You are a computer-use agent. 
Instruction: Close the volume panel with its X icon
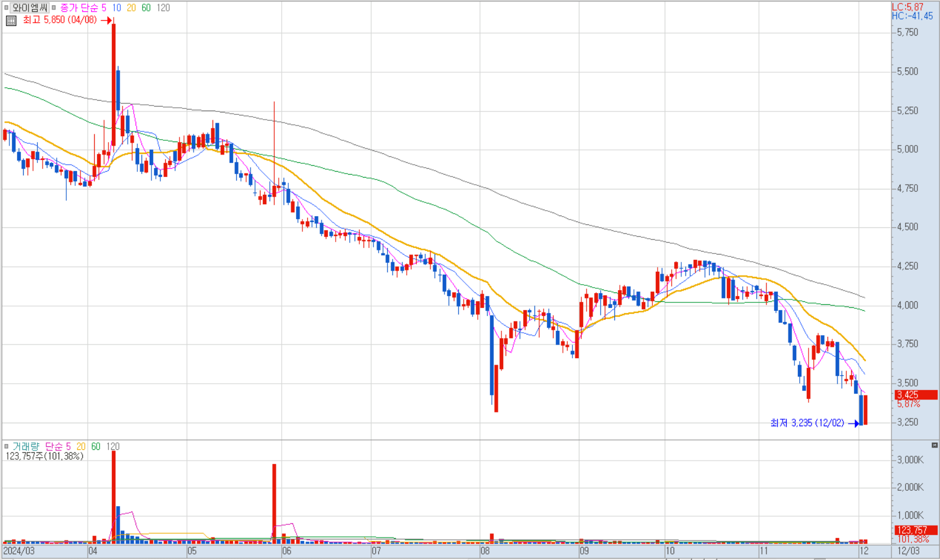tap(935, 445)
